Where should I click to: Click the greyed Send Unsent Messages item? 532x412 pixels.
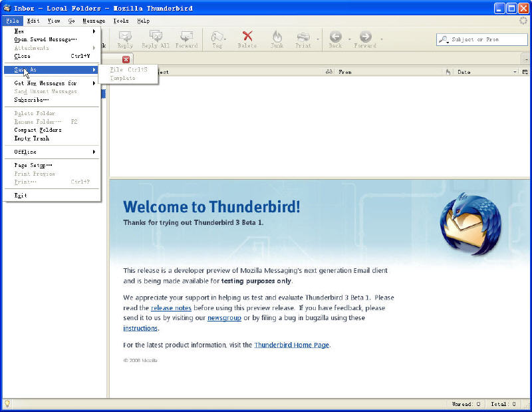(51, 91)
